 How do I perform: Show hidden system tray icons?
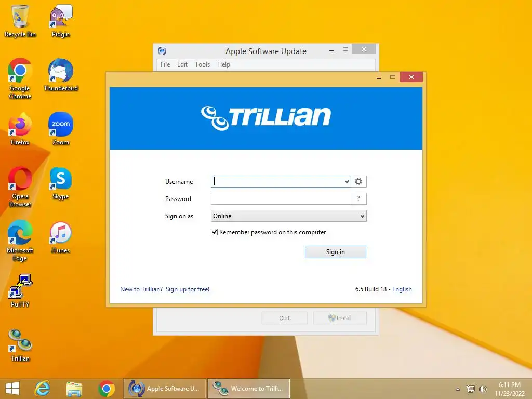pos(458,389)
